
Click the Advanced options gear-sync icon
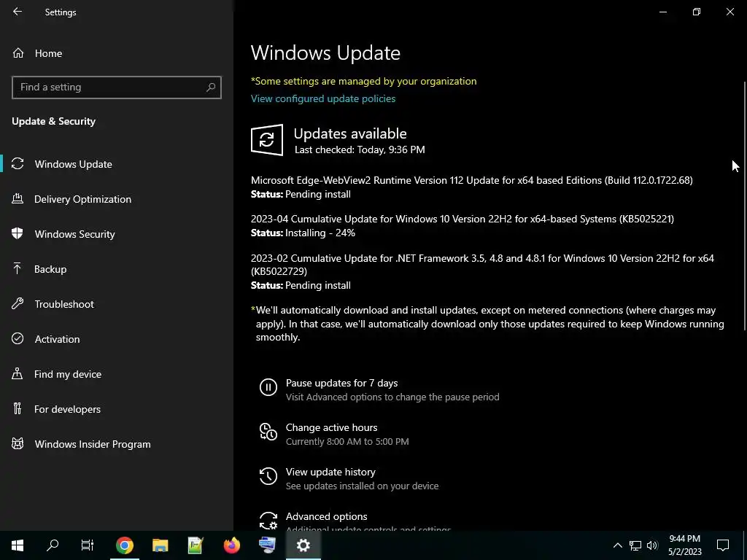coord(268,521)
